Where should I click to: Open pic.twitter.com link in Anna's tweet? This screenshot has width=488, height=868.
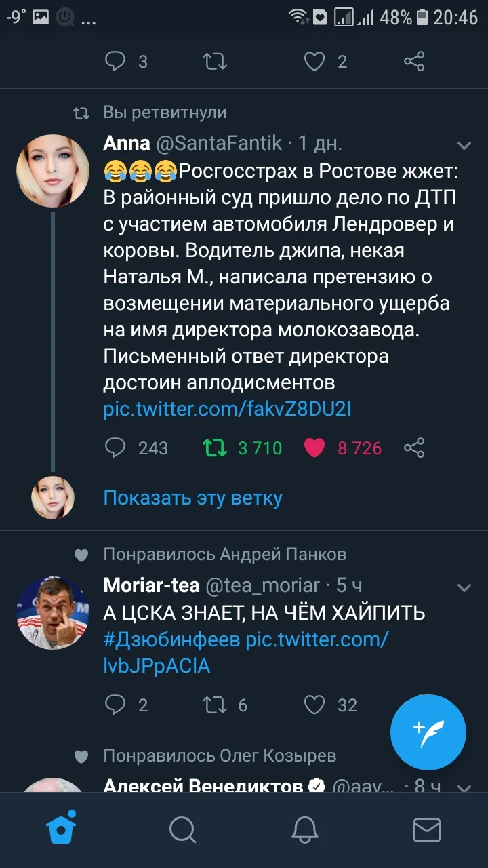(228, 409)
